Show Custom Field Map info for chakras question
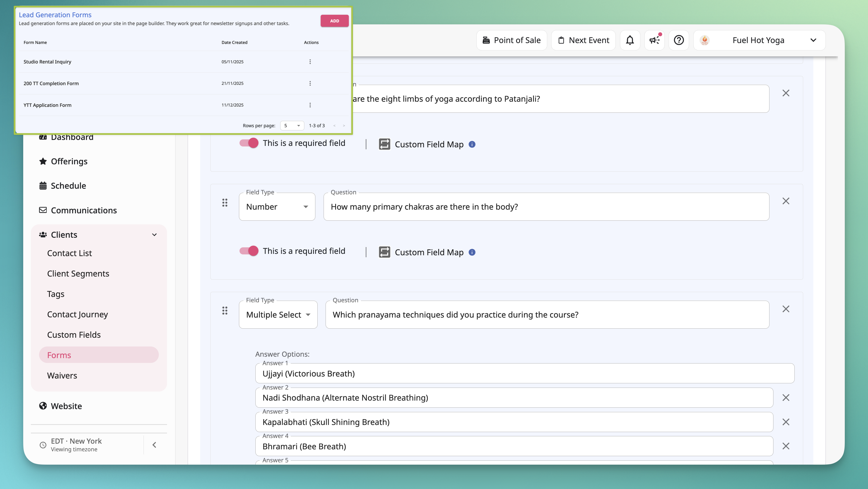This screenshot has width=868, height=489. tap(472, 252)
